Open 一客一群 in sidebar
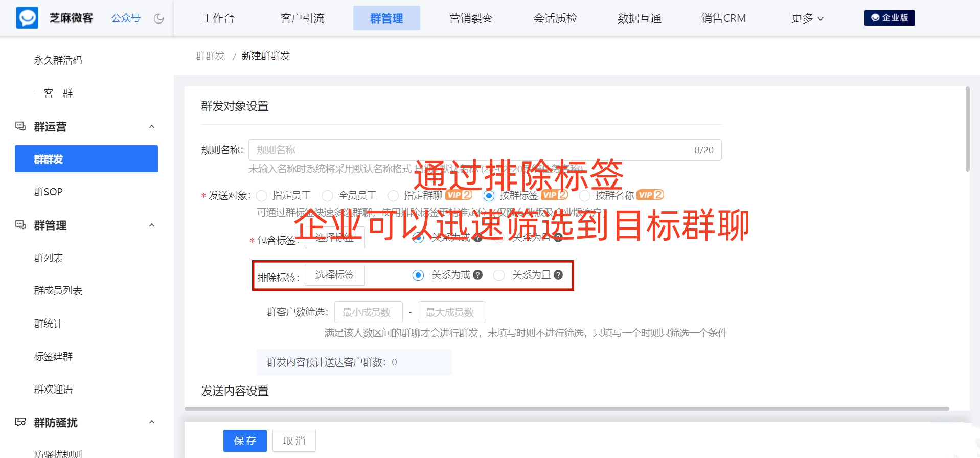980x458 pixels. (54, 93)
